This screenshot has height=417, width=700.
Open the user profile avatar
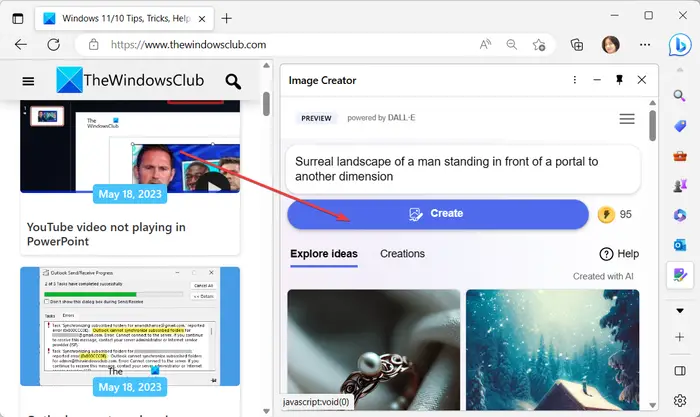pos(610,45)
